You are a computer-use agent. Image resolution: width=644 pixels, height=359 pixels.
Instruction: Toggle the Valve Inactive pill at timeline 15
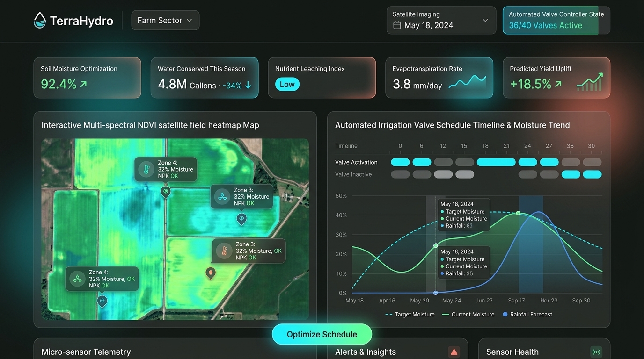[465, 174]
